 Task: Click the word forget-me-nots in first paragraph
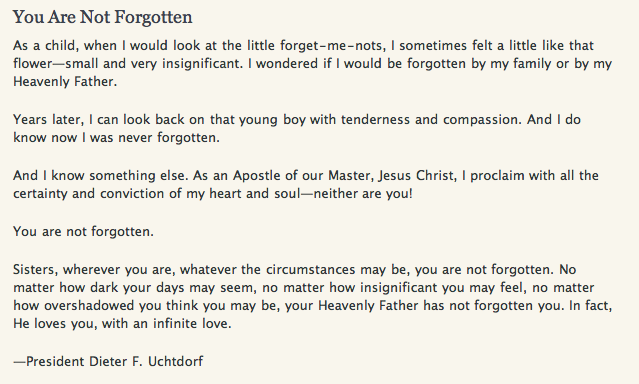(x=332, y=45)
